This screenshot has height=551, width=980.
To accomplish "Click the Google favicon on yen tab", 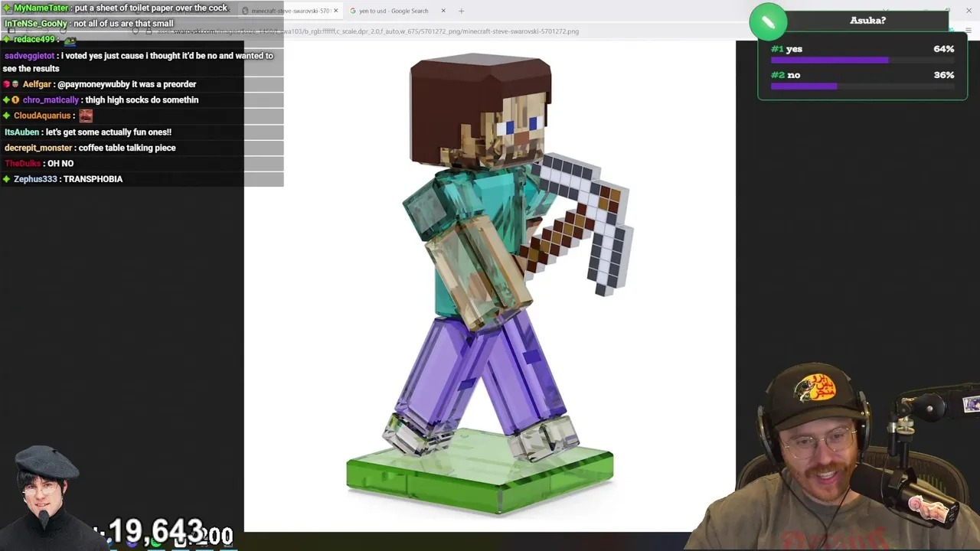I will click(353, 11).
